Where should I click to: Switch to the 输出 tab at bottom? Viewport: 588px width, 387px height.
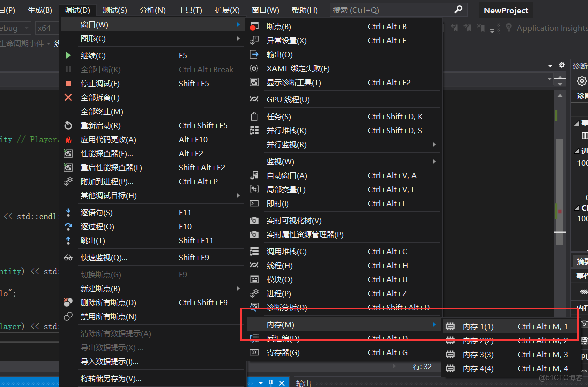pos(305,382)
